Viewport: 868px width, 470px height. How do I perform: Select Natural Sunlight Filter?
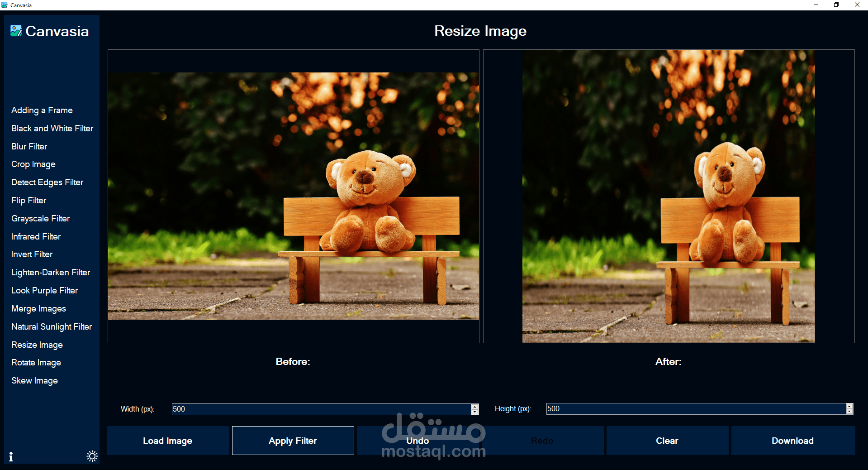click(52, 327)
